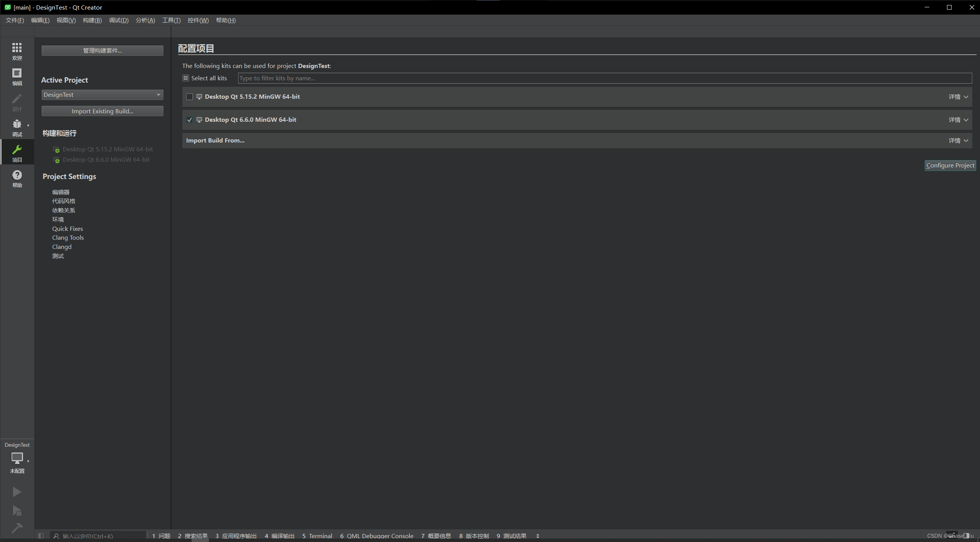This screenshot has width=980, height=542.
Task: Open the DesignTest kit selector monitor icon
Action: tap(17, 458)
